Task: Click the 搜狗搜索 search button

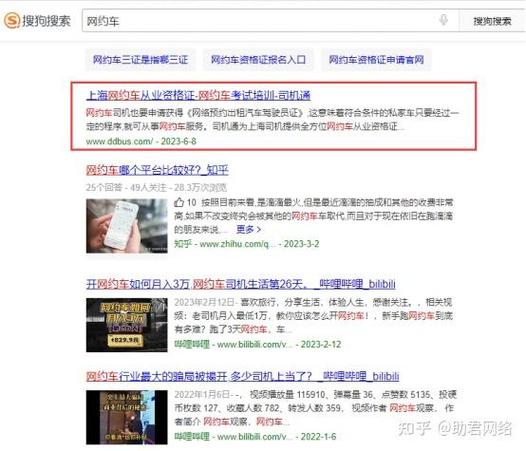Action: pyautogui.click(x=492, y=21)
